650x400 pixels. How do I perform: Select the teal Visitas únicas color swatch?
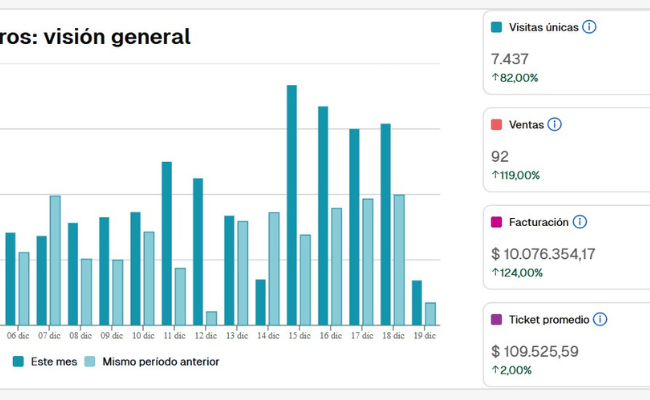(x=496, y=27)
